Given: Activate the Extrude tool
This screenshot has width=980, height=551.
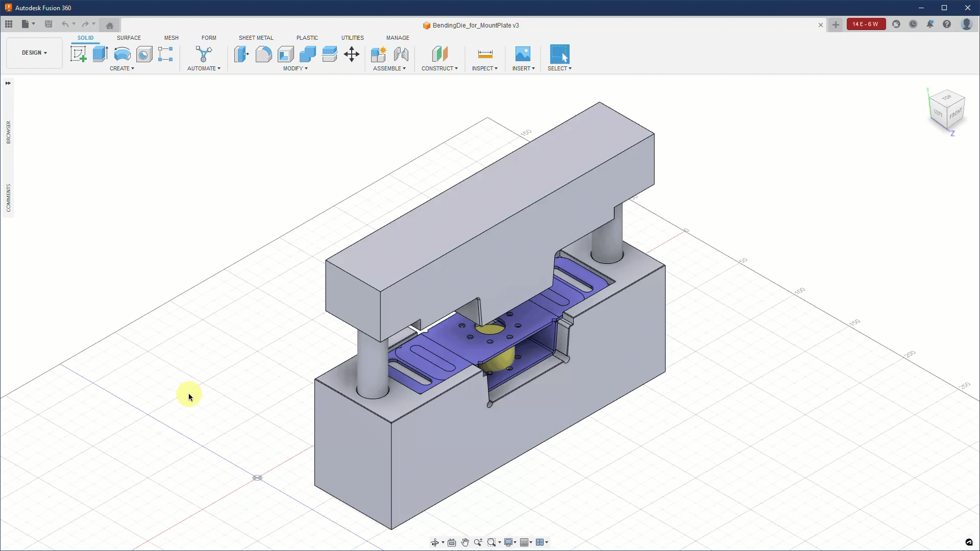Looking at the screenshot, I should click(99, 54).
